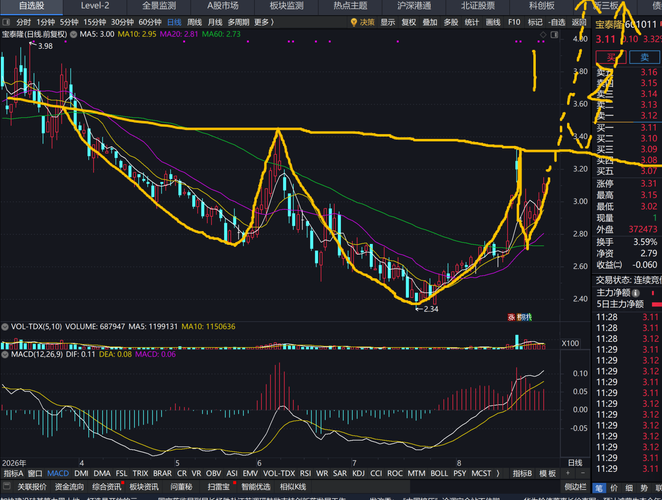
Task: Open the MACD indicator settings arrow
Action: coord(5,354)
